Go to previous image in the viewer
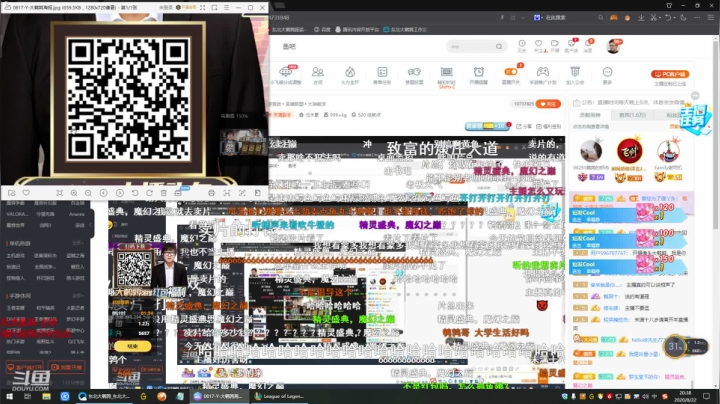The height and width of the screenshot is (404, 720). pos(104,193)
